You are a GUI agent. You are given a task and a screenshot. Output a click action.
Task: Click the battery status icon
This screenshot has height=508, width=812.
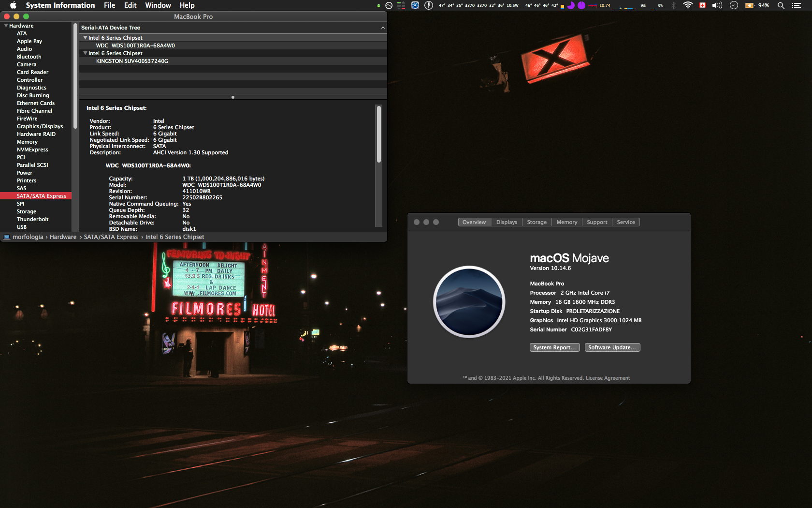click(750, 5)
